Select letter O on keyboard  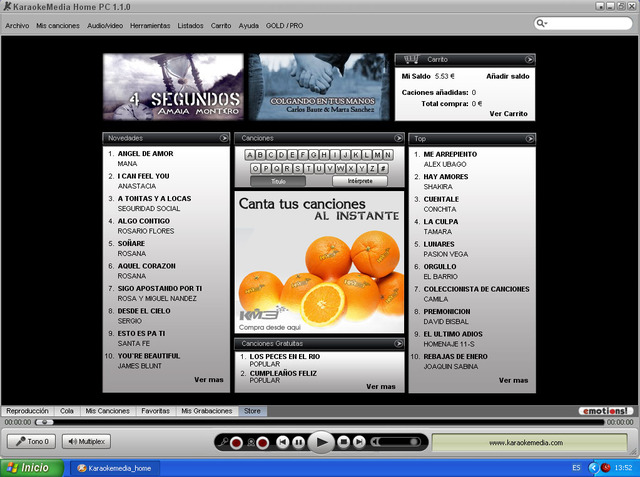255,169
